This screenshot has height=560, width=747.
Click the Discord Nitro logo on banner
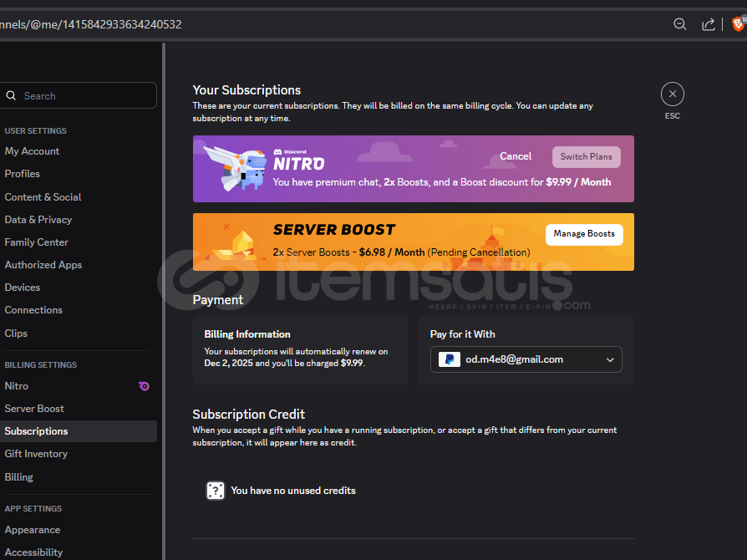(x=298, y=160)
